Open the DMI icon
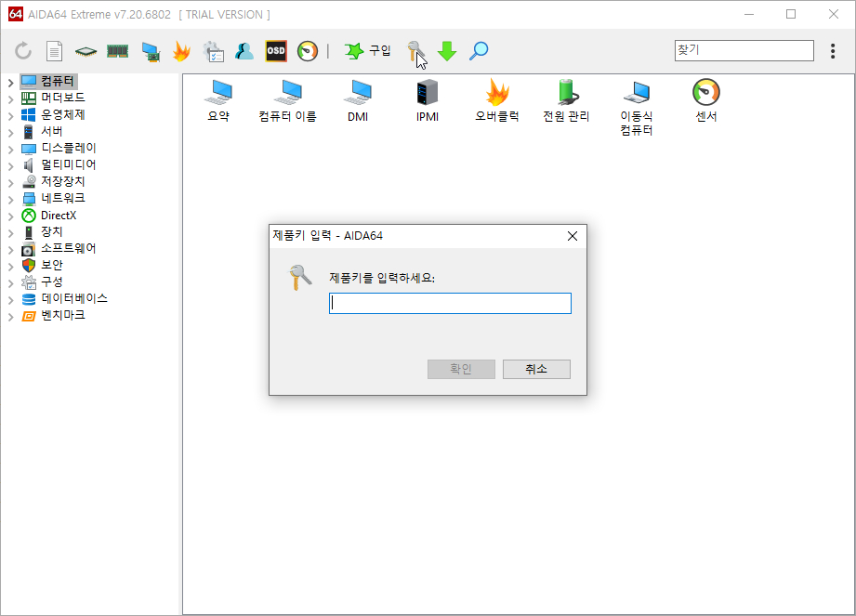This screenshot has width=856, height=616. (358, 100)
